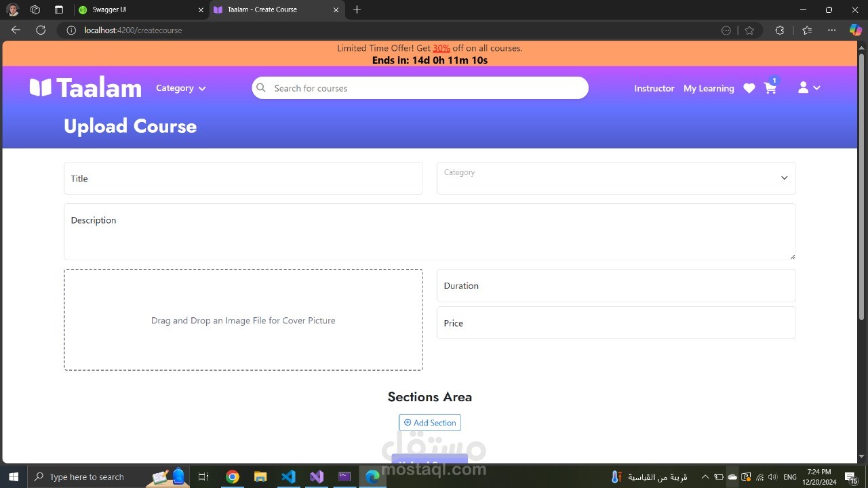Click Microsoft Edge on the taskbar
This screenshot has height=488, width=868.
[x=372, y=476]
